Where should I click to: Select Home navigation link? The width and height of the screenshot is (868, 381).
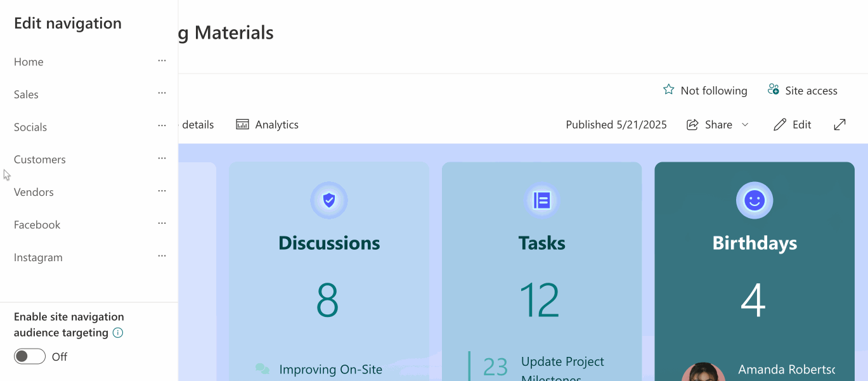click(29, 61)
